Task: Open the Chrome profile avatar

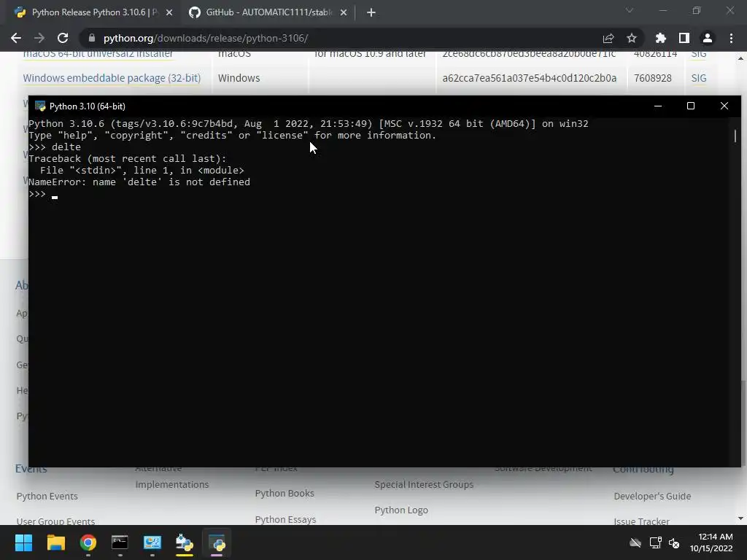Action: point(708,38)
